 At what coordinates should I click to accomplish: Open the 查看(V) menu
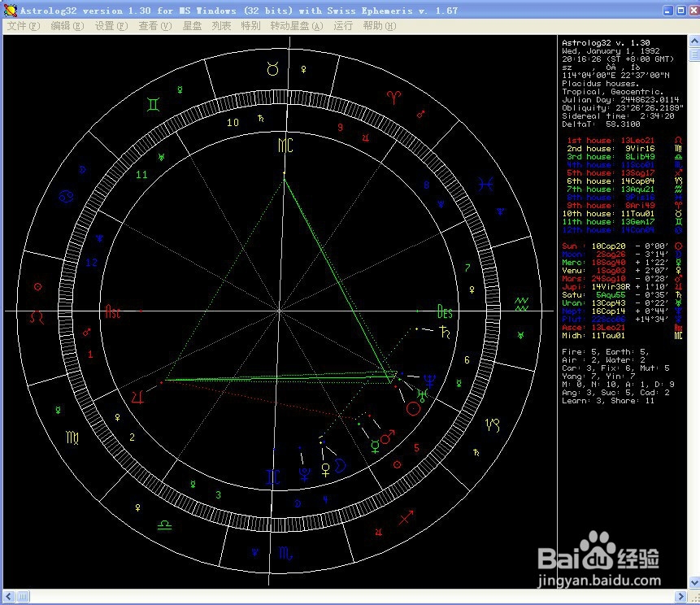coord(155,26)
